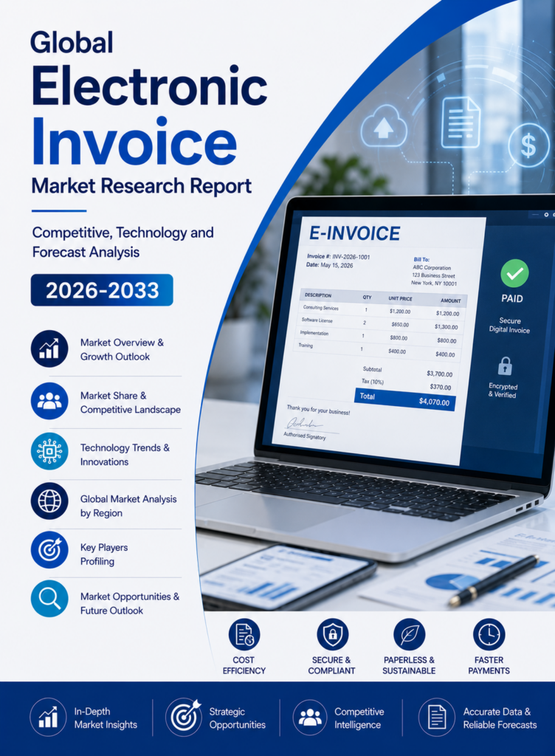This screenshot has width=555, height=756.
Task: Click the 'PAID' status label
Action: 512,298
